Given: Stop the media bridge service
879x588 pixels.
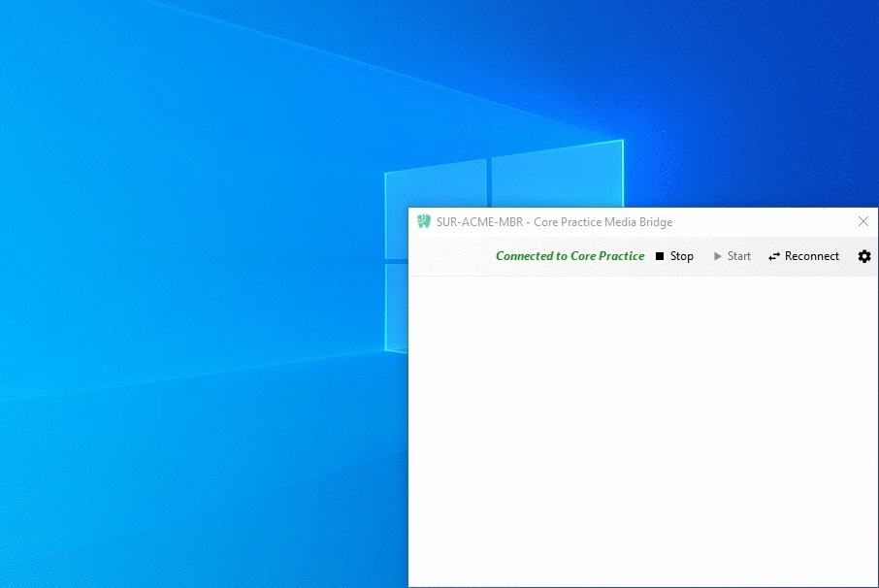Looking at the screenshot, I should click(675, 256).
